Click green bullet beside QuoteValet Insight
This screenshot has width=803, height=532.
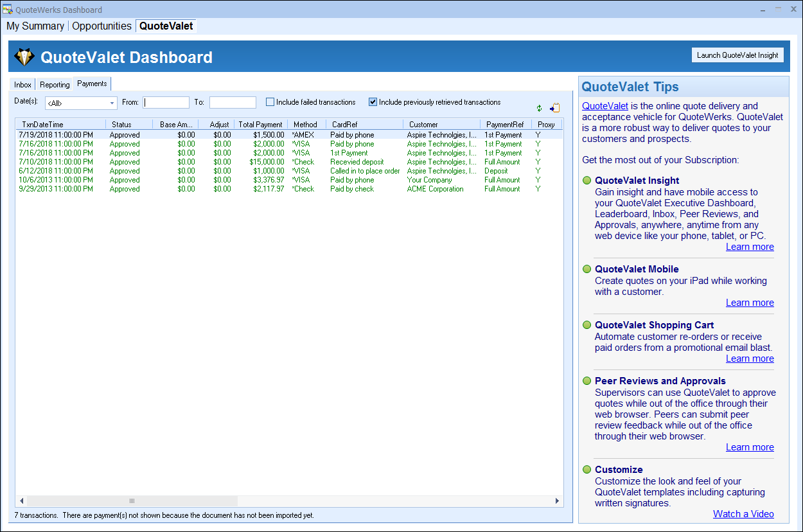click(587, 181)
